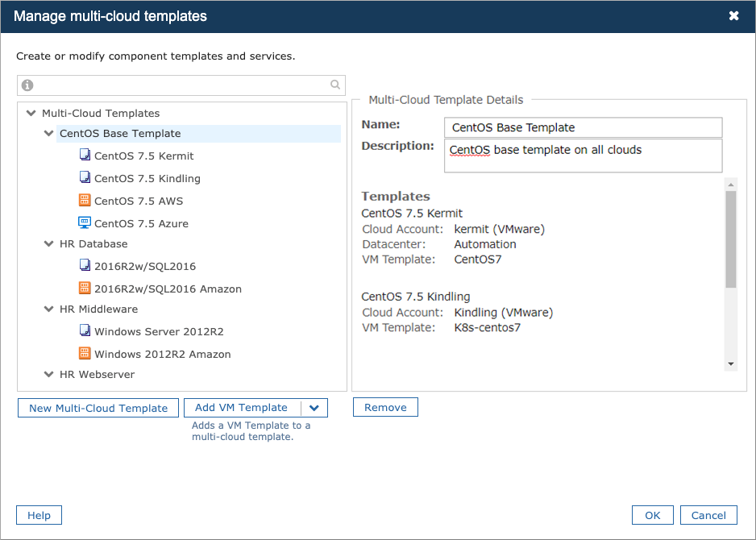Click the 'Kindling (VMware)' cloud account value
Image resolution: width=756 pixels, height=540 pixels.
coord(504,313)
